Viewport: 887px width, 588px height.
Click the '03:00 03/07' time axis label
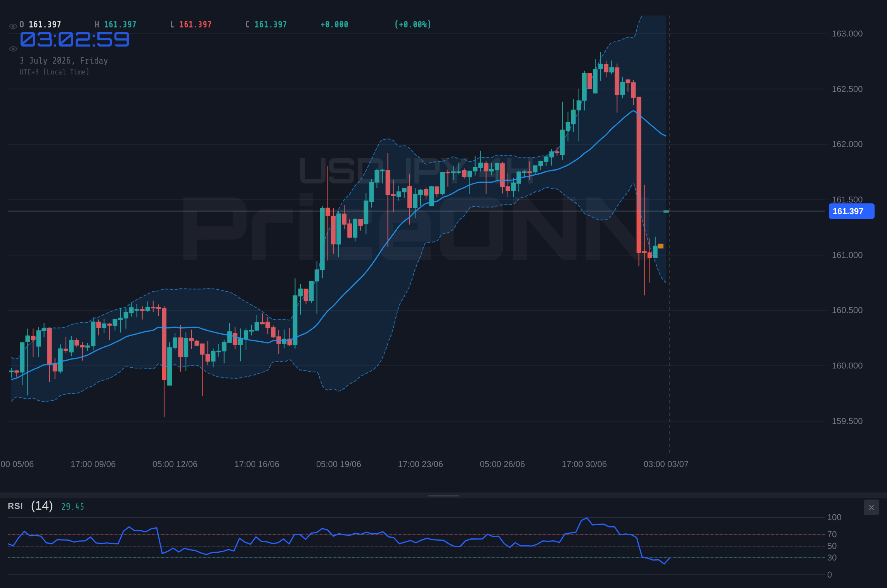[x=666, y=464]
